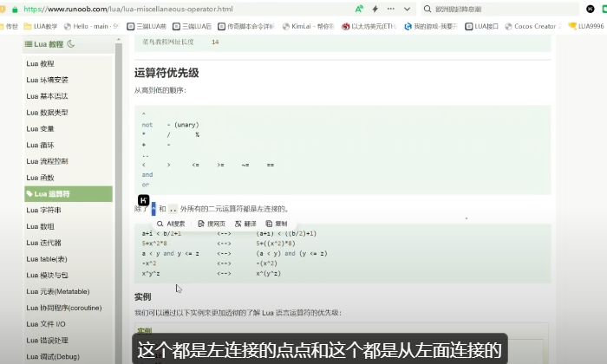The height and width of the screenshot is (364, 607).
Task: Click the sidebar vertical scrollbar
Action: (x=119, y=173)
